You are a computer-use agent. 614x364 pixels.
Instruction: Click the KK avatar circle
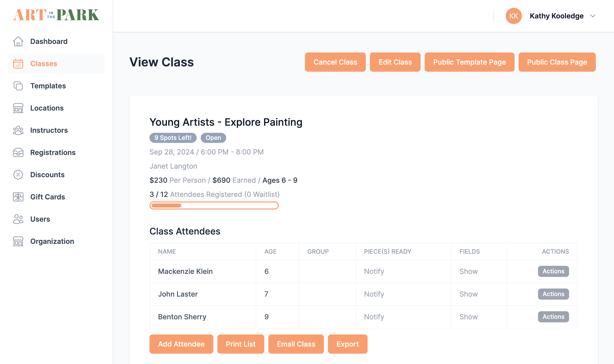pos(514,16)
